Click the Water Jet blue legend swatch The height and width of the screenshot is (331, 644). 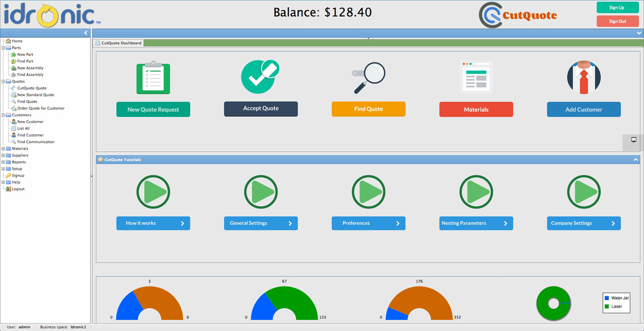607,298
